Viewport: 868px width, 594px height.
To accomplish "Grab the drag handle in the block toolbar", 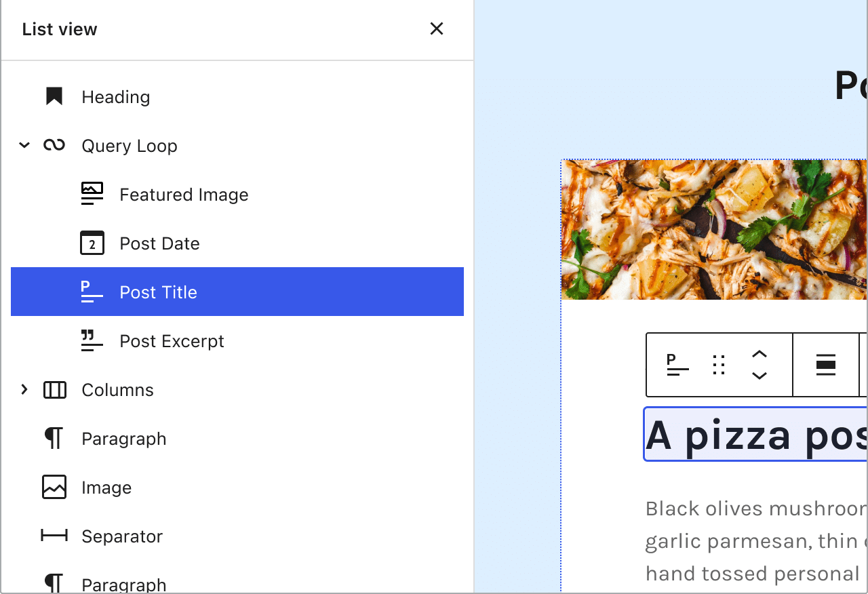I will click(719, 364).
